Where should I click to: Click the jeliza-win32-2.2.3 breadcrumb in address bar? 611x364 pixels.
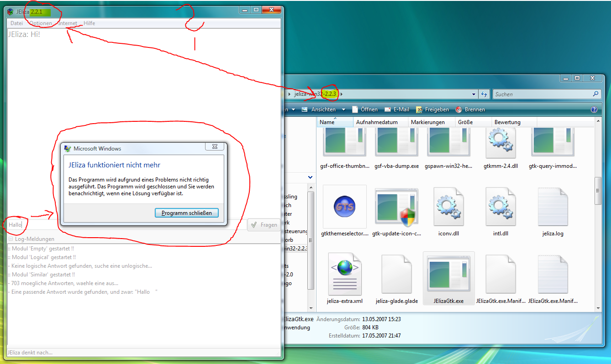coord(315,94)
